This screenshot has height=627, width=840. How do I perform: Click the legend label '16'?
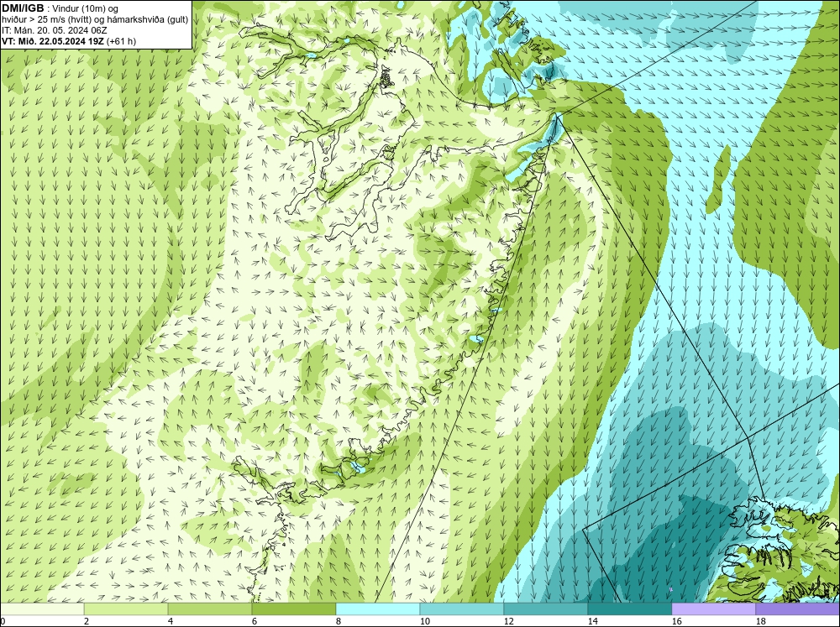click(x=676, y=621)
